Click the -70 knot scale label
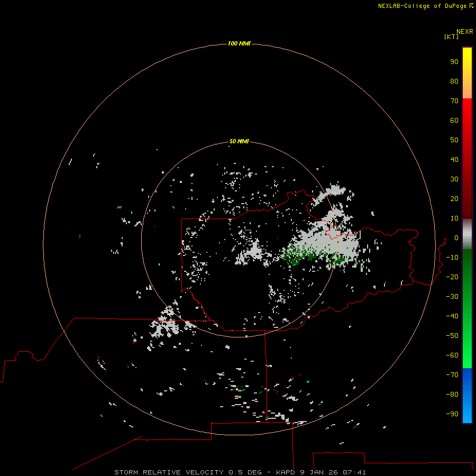The width and height of the screenshot is (476, 476). point(452,375)
